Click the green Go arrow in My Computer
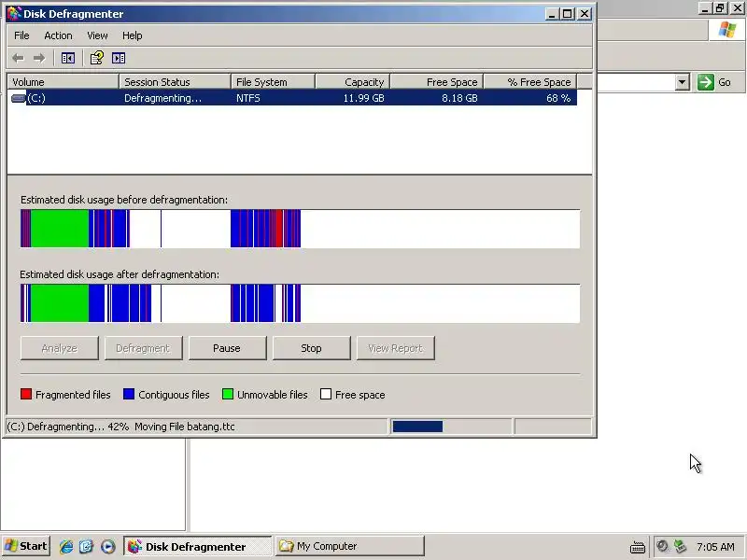The width and height of the screenshot is (747, 560). point(706,82)
